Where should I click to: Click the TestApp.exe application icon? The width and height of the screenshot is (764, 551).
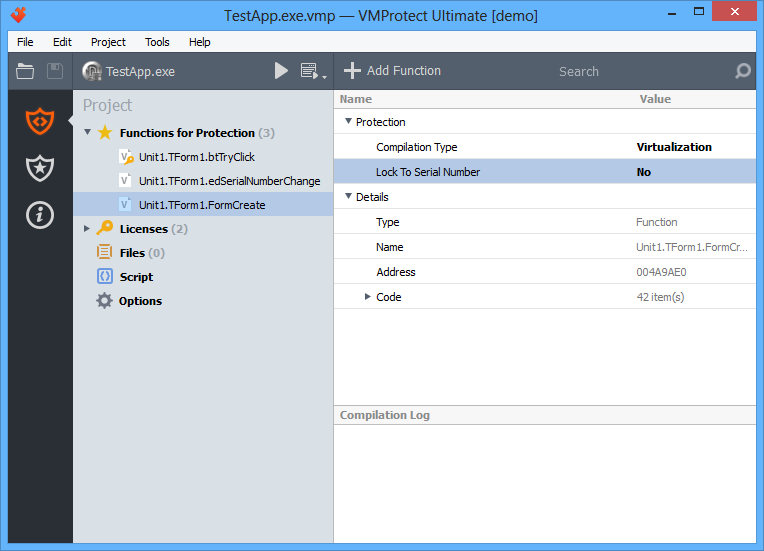(92, 71)
